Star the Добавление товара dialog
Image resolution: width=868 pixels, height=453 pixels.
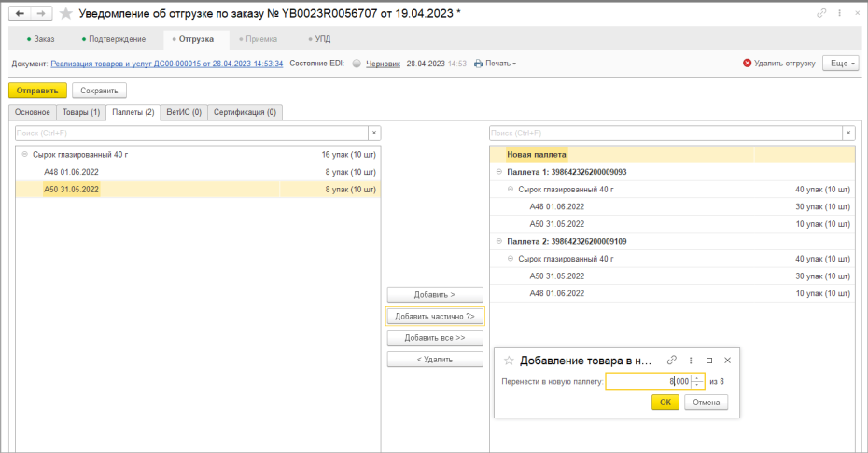point(508,361)
